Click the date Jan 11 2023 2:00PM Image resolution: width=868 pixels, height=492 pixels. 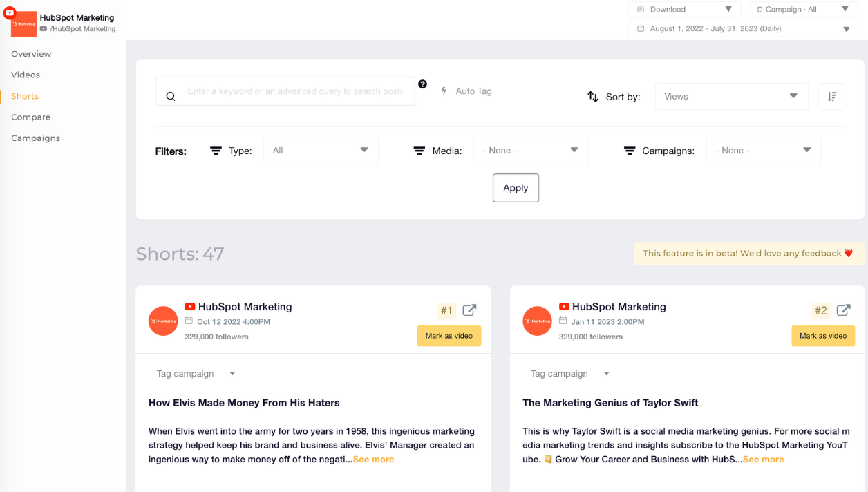[607, 322]
